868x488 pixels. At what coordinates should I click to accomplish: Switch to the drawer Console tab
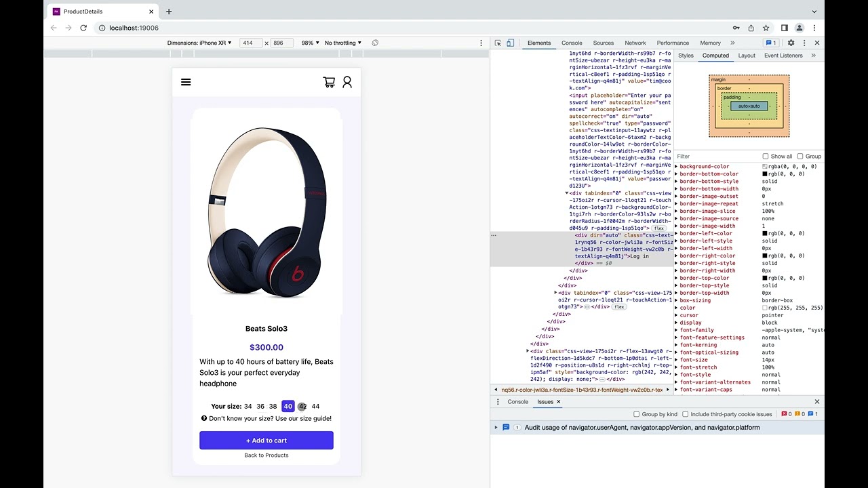tap(518, 402)
